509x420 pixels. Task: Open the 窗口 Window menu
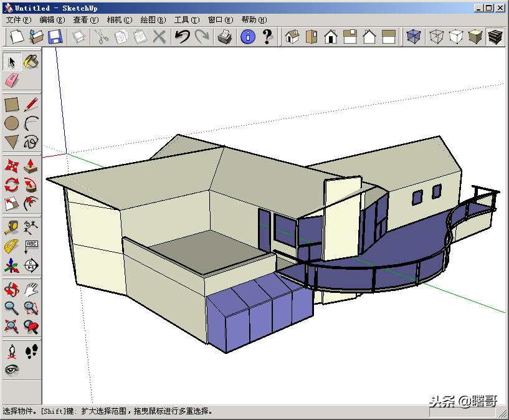[x=216, y=19]
